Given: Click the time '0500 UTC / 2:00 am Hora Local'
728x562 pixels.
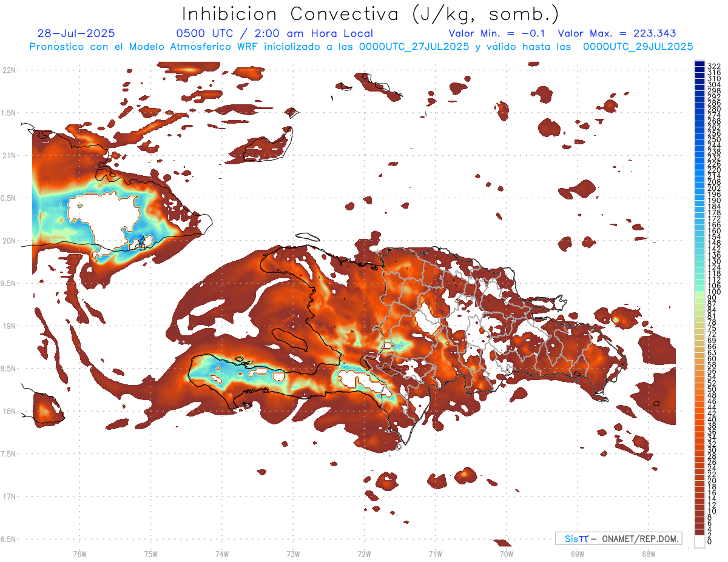Looking at the screenshot, I should [274, 34].
